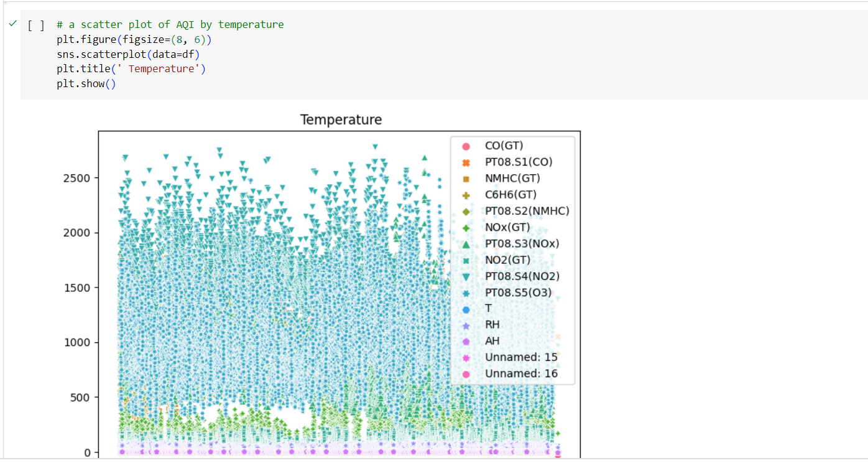This screenshot has height=463, width=868.
Task: Click the 1500 y-axis tick label
Action: pos(76,288)
